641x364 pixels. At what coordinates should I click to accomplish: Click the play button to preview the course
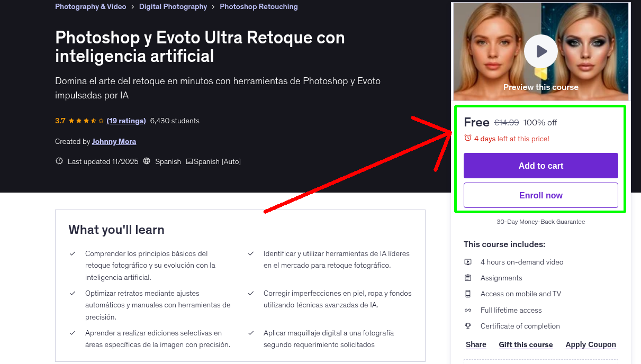tap(540, 51)
